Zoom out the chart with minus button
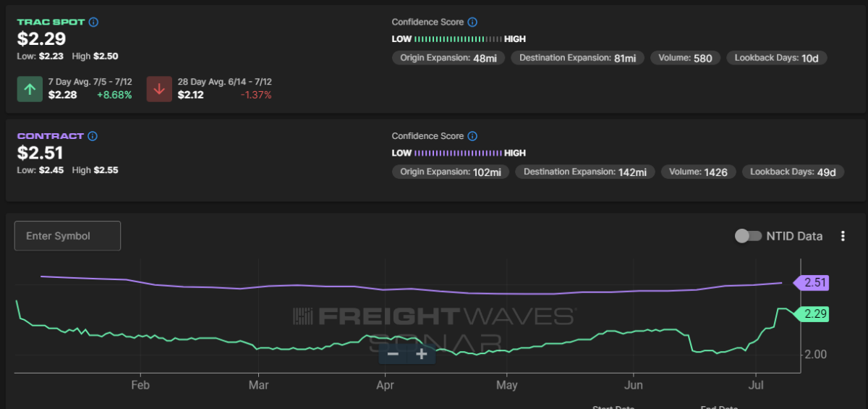The width and height of the screenshot is (868, 409). click(x=393, y=354)
